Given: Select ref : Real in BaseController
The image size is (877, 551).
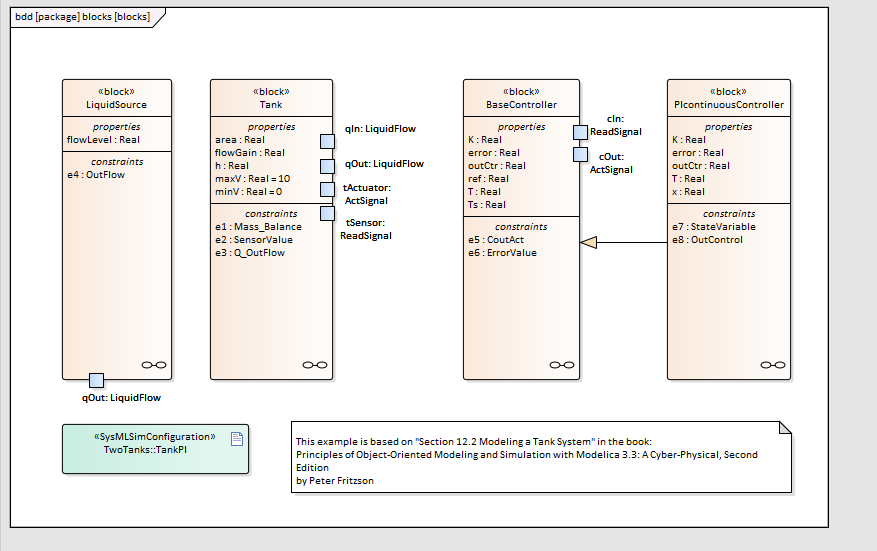Looking at the screenshot, I should point(488,178).
